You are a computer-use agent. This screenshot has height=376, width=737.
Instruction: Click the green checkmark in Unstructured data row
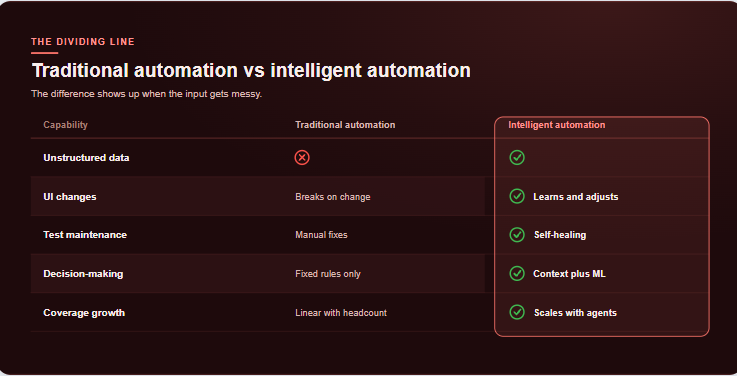point(517,157)
